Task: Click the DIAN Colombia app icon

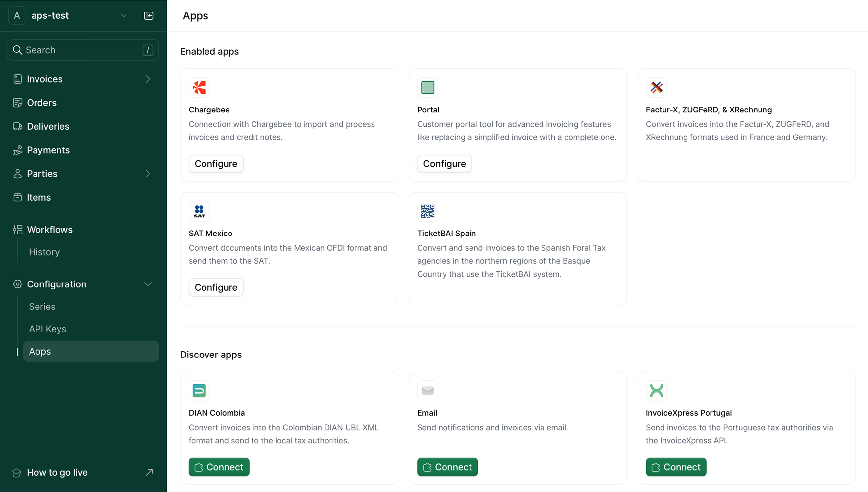Action: point(199,391)
